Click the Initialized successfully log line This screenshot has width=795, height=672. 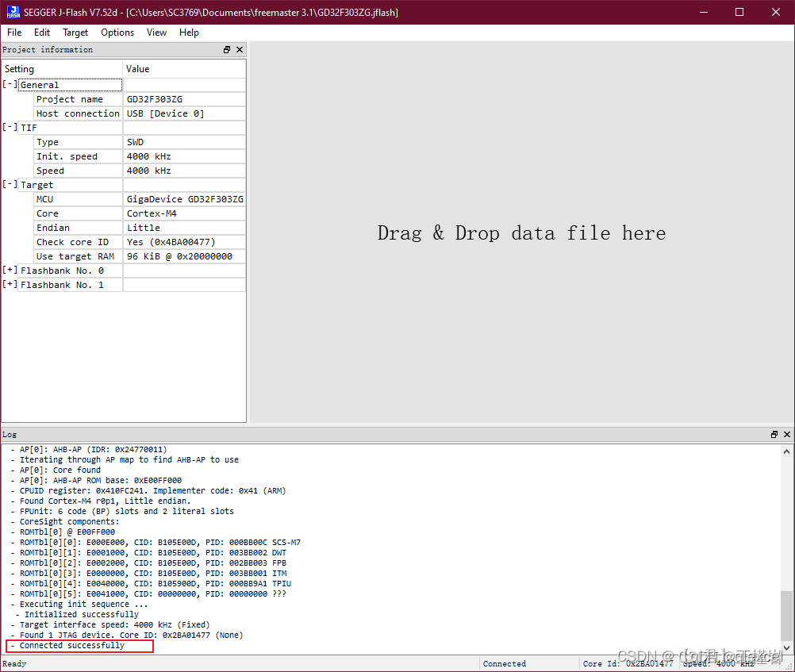[x=82, y=615]
